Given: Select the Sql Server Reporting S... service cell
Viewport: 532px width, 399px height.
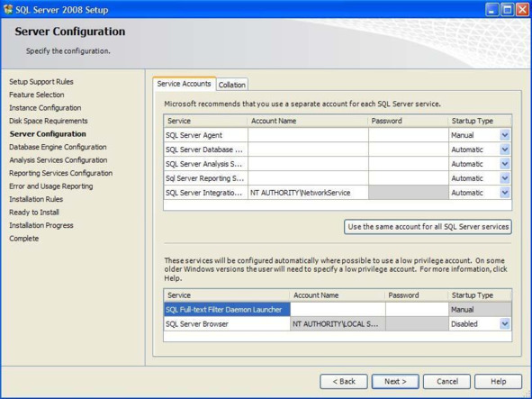Looking at the screenshot, I should coord(205,178).
